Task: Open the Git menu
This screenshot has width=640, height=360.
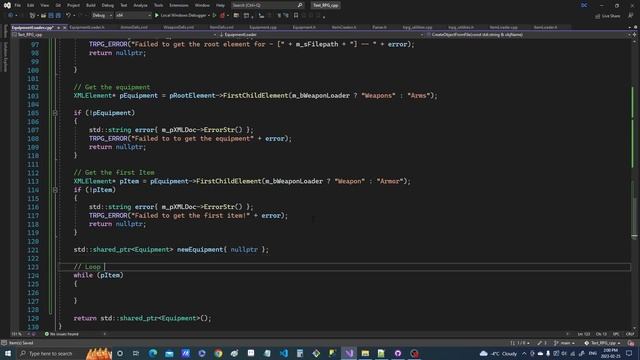Action: point(58,5)
